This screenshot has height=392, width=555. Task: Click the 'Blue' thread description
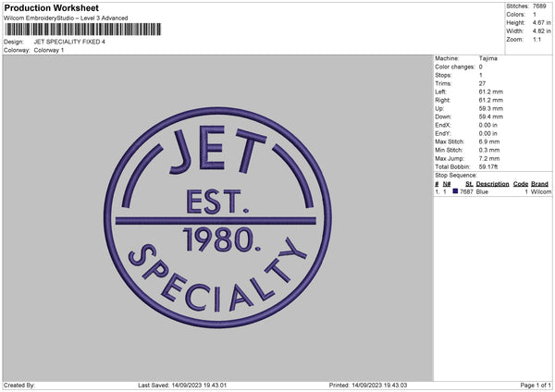tap(482, 191)
